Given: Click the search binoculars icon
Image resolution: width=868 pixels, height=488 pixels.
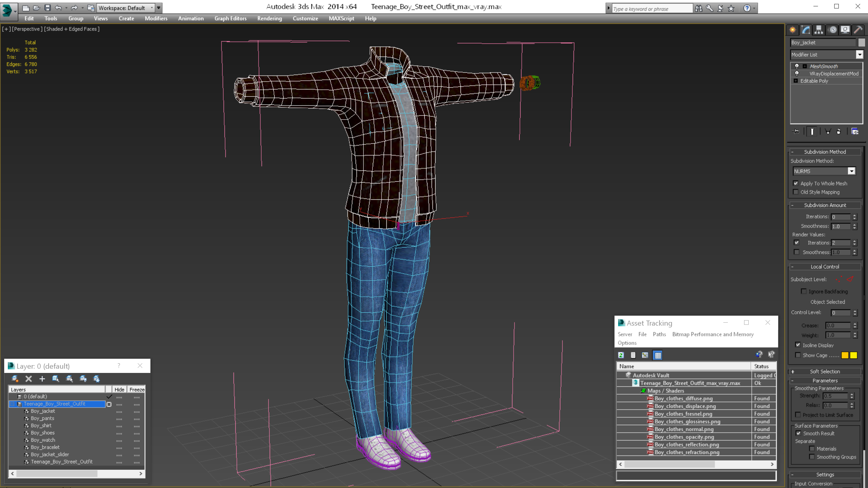Looking at the screenshot, I should [x=699, y=8].
